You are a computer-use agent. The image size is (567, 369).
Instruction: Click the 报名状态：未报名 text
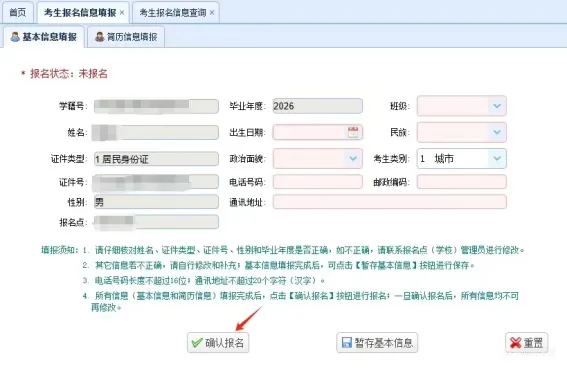(x=69, y=74)
